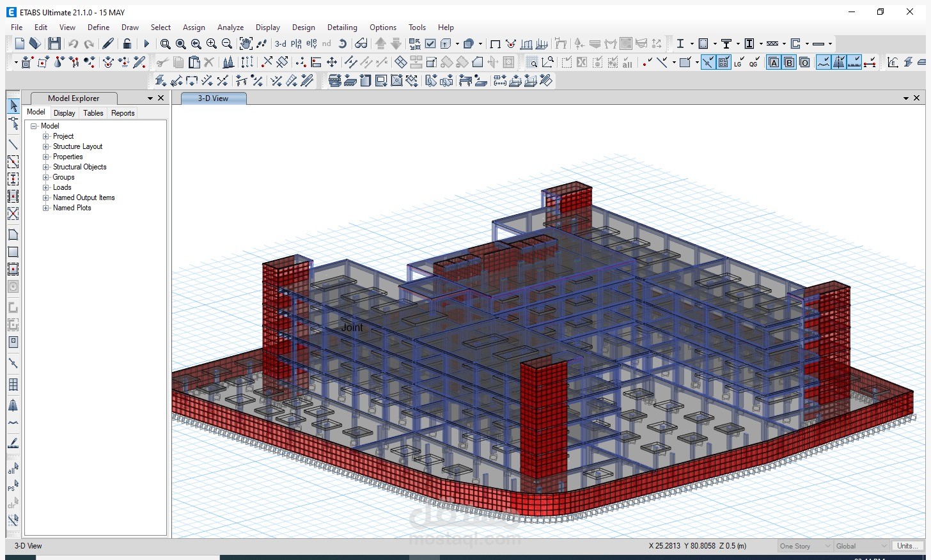Toggle the 'LG' checkmark button
Image resolution: width=931 pixels, height=560 pixels.
point(739,62)
